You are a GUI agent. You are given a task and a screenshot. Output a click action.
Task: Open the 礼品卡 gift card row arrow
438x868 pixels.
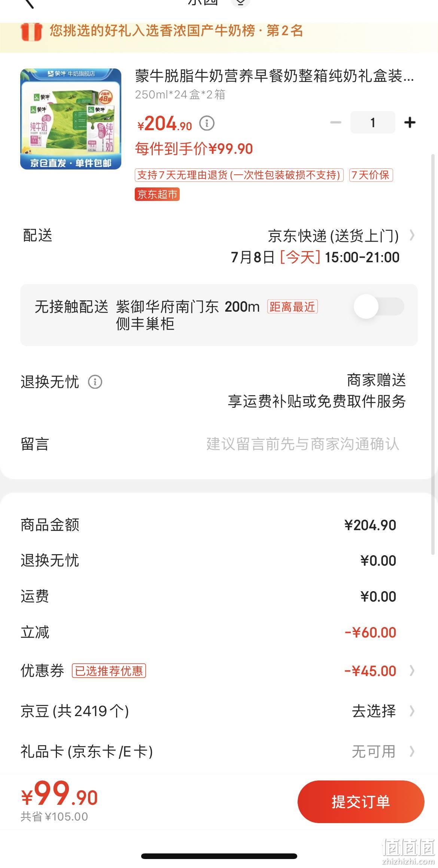(412, 751)
